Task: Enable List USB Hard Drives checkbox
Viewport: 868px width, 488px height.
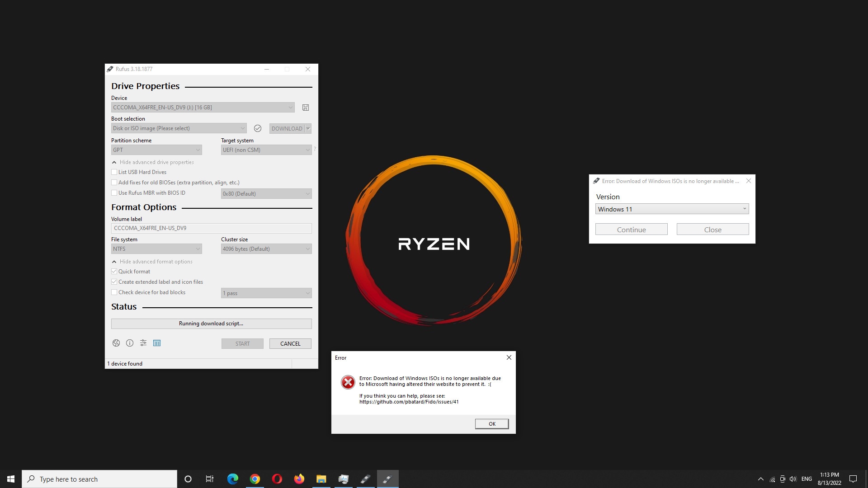Action: pos(114,172)
